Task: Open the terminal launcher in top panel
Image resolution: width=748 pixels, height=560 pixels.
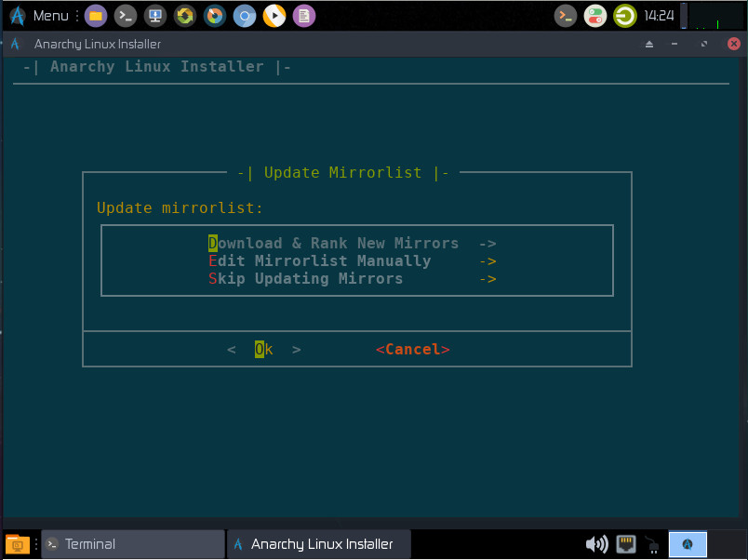Action: (126, 16)
